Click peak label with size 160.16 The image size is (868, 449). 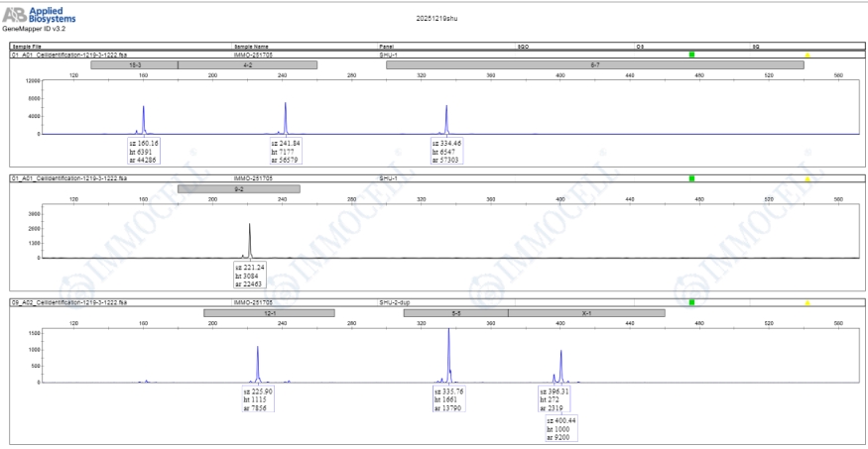coord(145,149)
